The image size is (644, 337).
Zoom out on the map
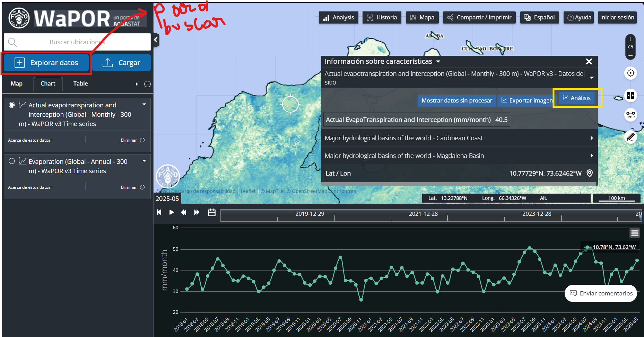point(630,55)
